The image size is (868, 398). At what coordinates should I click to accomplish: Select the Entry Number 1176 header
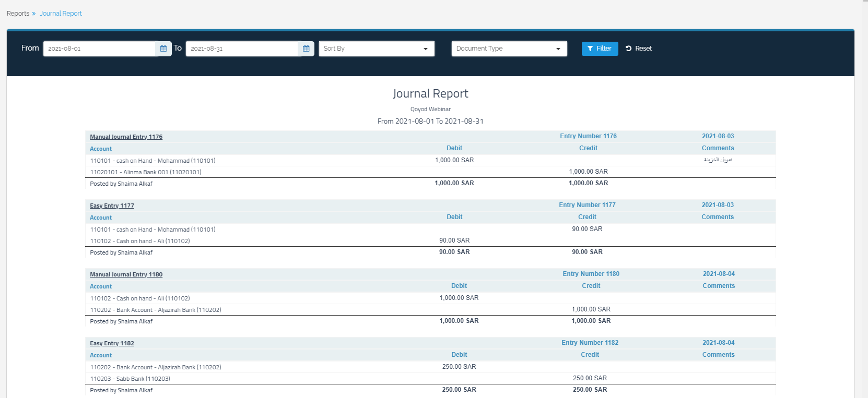(x=588, y=136)
